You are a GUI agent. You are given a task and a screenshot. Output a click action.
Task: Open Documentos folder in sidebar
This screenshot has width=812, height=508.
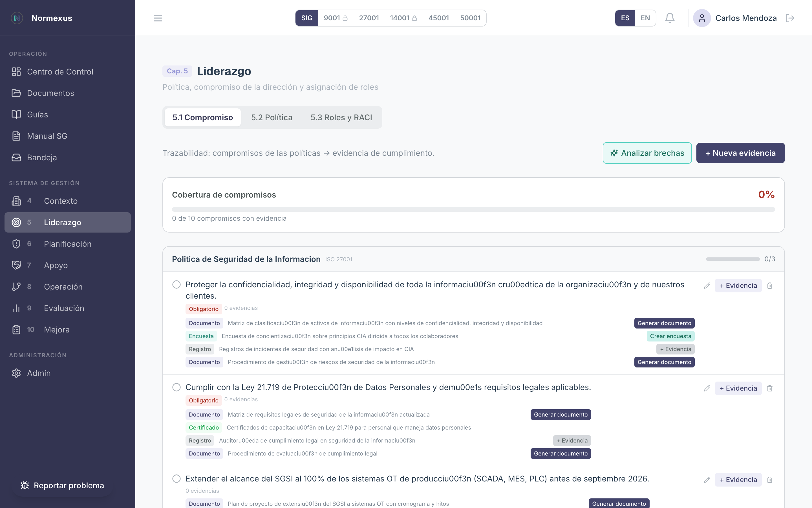pos(67,93)
